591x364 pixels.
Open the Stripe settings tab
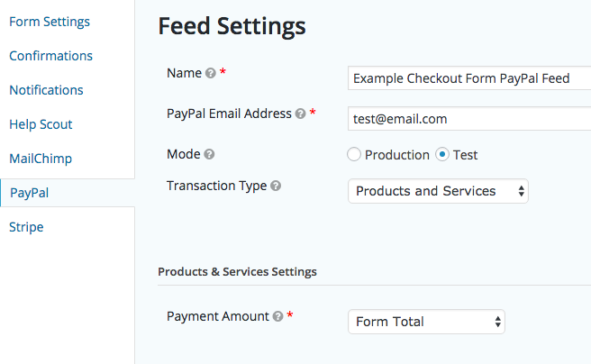tap(26, 227)
